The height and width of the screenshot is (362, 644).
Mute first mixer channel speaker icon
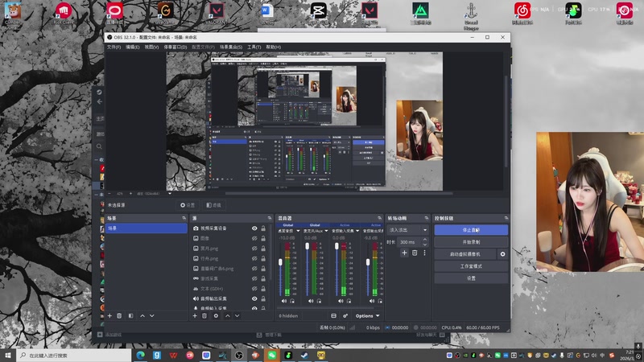(x=283, y=300)
